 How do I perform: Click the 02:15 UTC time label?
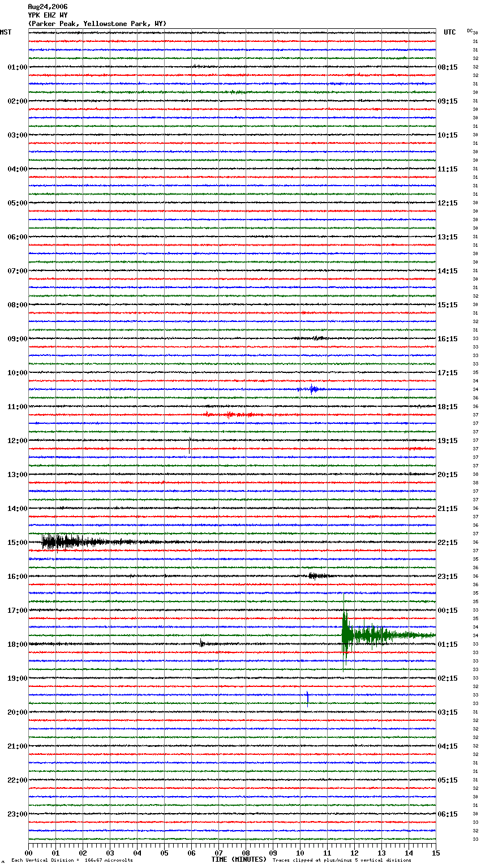point(448,678)
